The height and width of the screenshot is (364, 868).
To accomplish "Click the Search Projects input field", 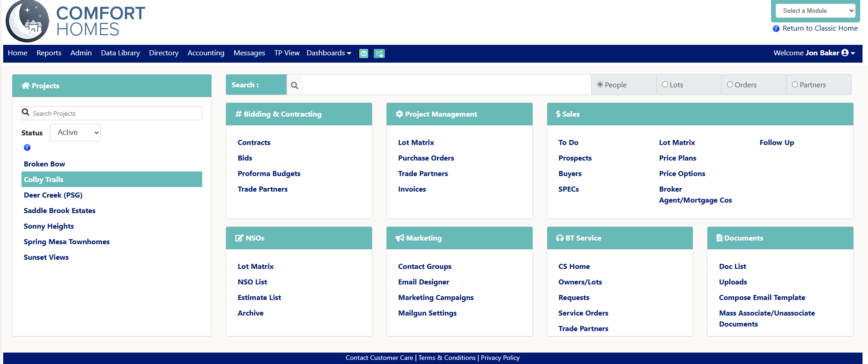I will [x=114, y=113].
